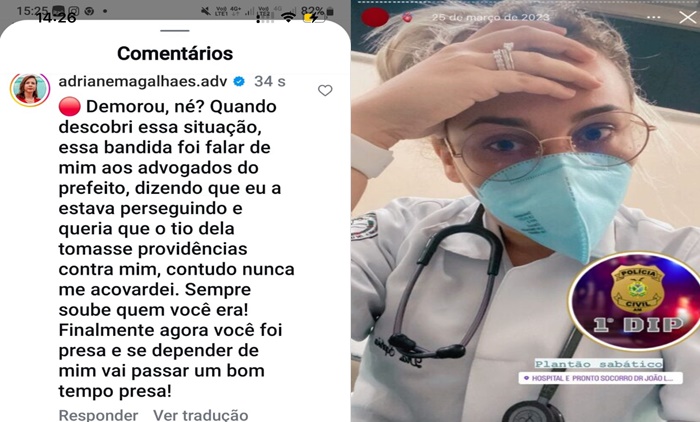Tap the Wi-Fi icon in status bar
The height and width of the screenshot is (422, 700).
point(288,17)
